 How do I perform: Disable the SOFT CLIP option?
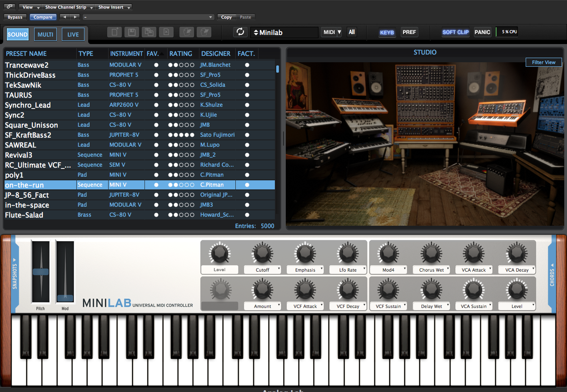click(x=455, y=32)
